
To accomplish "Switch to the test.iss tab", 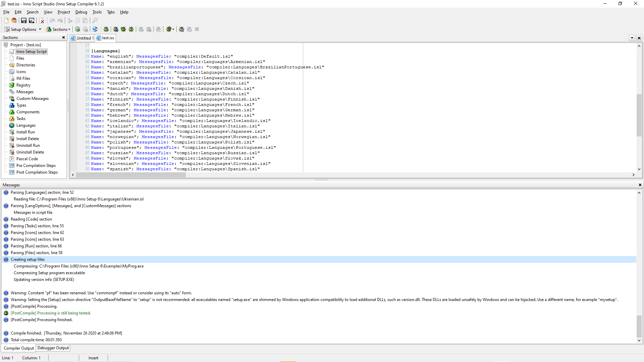I will [105, 38].
